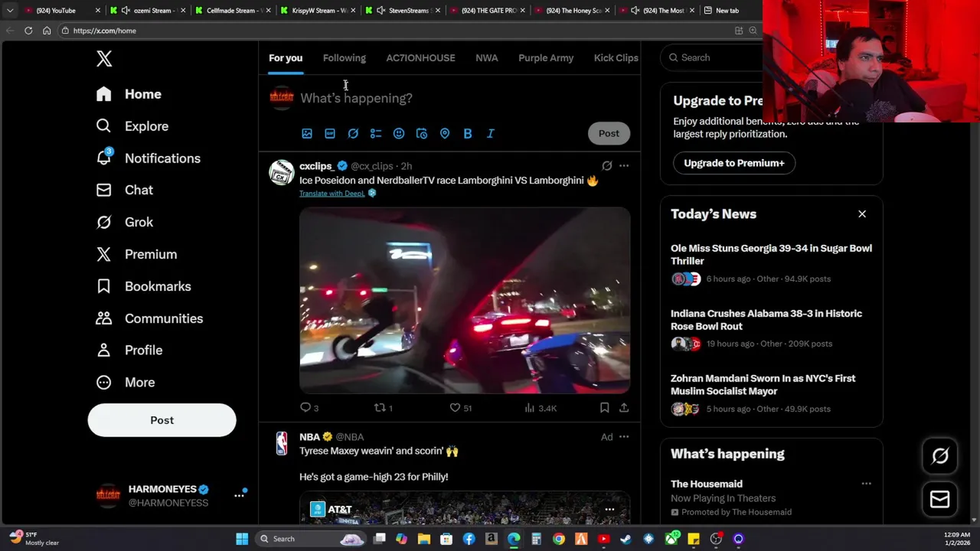
Task: Click the composer Post button
Action: pos(609,133)
